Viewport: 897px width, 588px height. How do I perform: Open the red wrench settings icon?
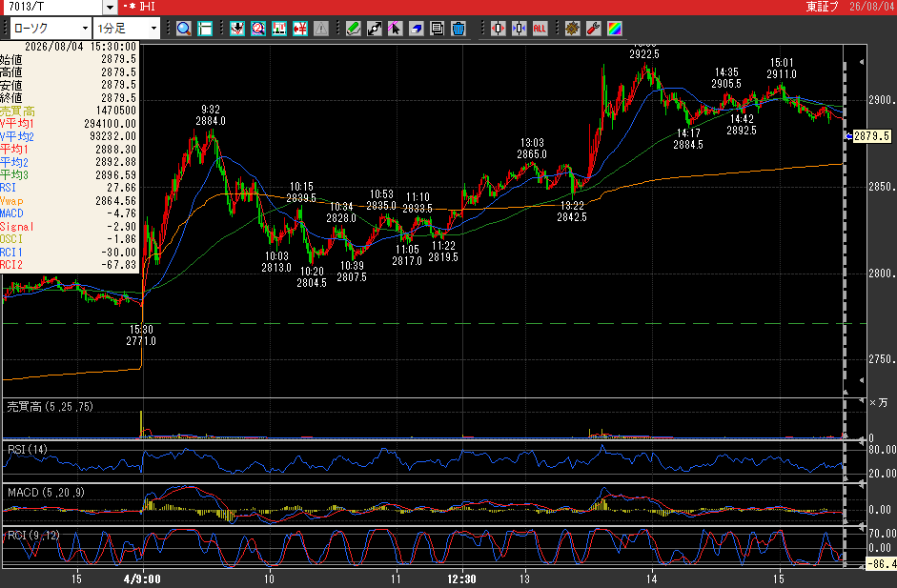coord(593,28)
